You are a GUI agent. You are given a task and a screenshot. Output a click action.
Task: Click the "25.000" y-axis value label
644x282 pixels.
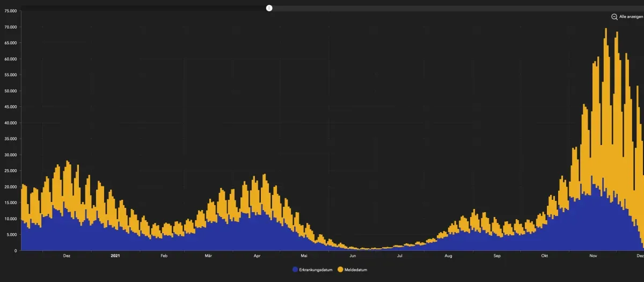(x=10, y=171)
